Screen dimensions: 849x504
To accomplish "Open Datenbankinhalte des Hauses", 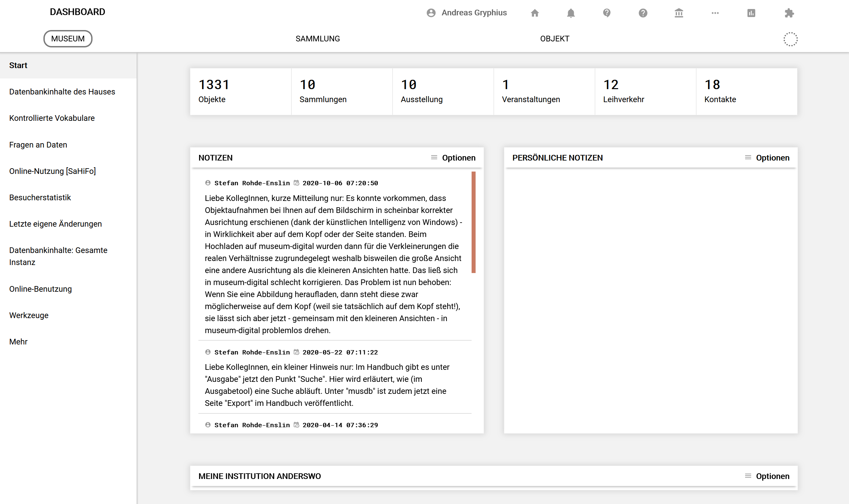I will click(68, 92).
